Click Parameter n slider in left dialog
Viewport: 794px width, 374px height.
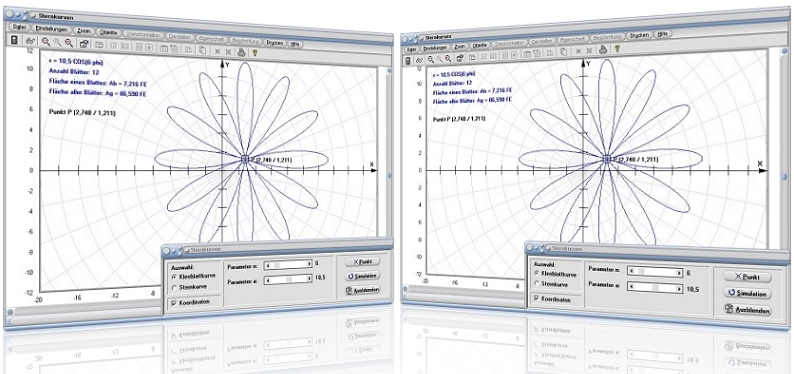pos(289,264)
